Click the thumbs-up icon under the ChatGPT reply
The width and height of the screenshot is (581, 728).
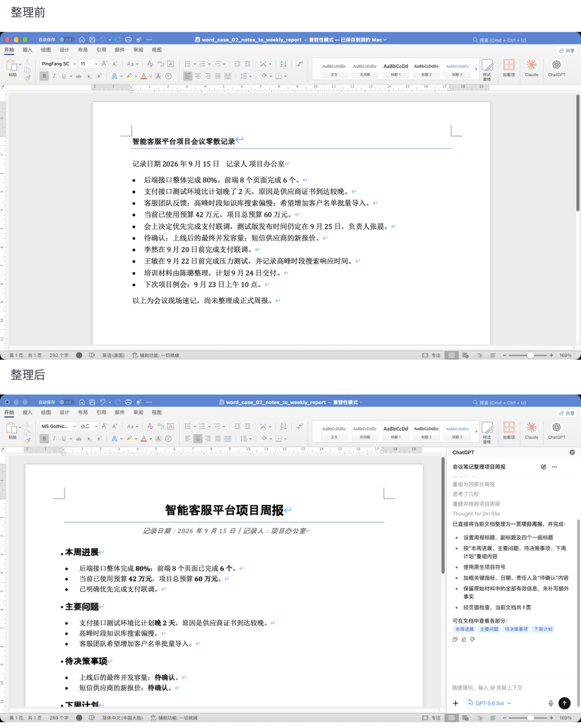pos(464,639)
